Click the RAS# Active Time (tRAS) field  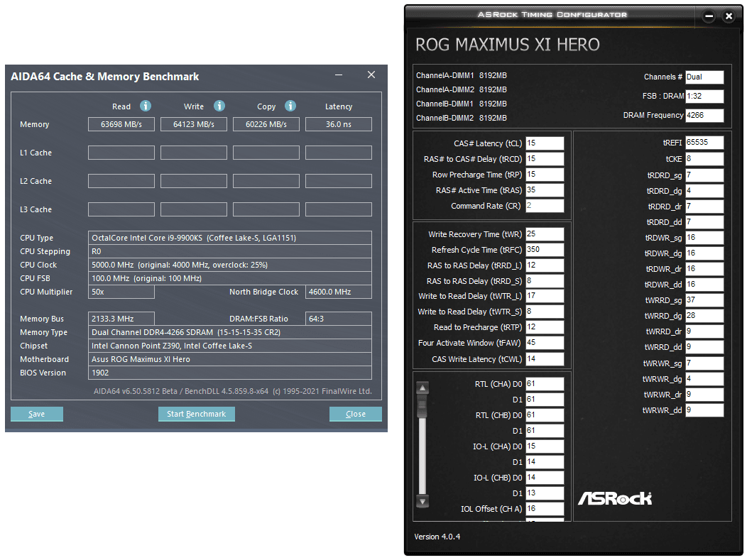(x=545, y=190)
